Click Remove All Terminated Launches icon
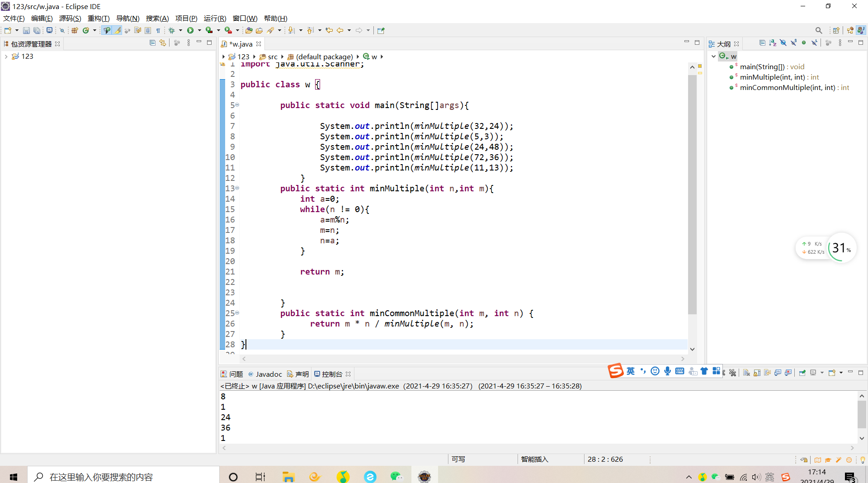 [733, 373]
